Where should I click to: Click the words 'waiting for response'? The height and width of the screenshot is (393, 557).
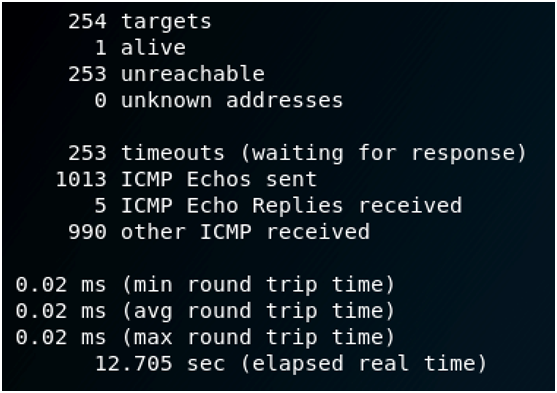[x=384, y=154]
